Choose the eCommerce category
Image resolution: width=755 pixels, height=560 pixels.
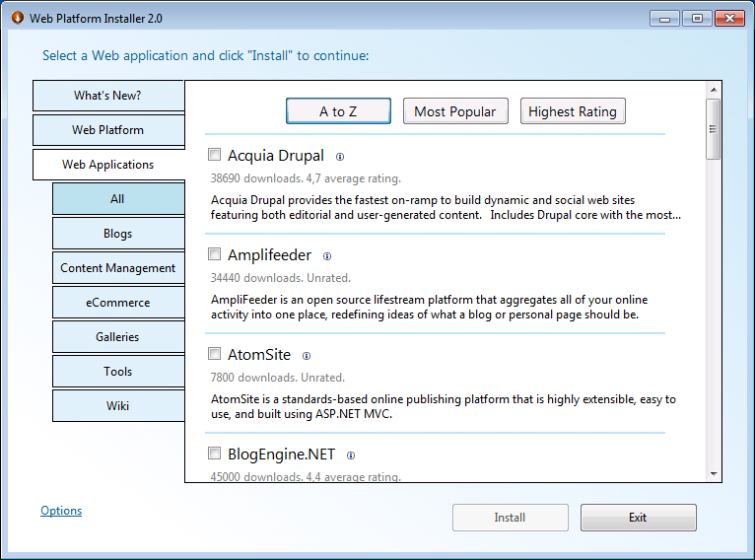click(x=118, y=303)
